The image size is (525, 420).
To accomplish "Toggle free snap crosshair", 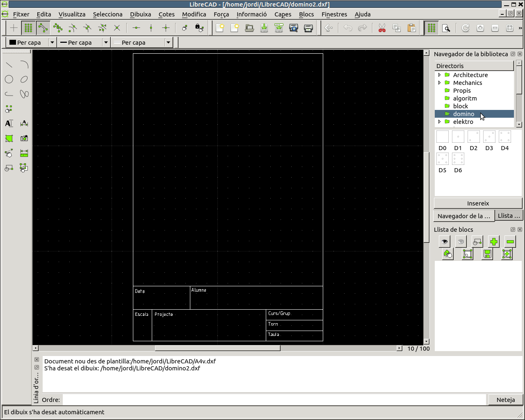I will [14, 28].
